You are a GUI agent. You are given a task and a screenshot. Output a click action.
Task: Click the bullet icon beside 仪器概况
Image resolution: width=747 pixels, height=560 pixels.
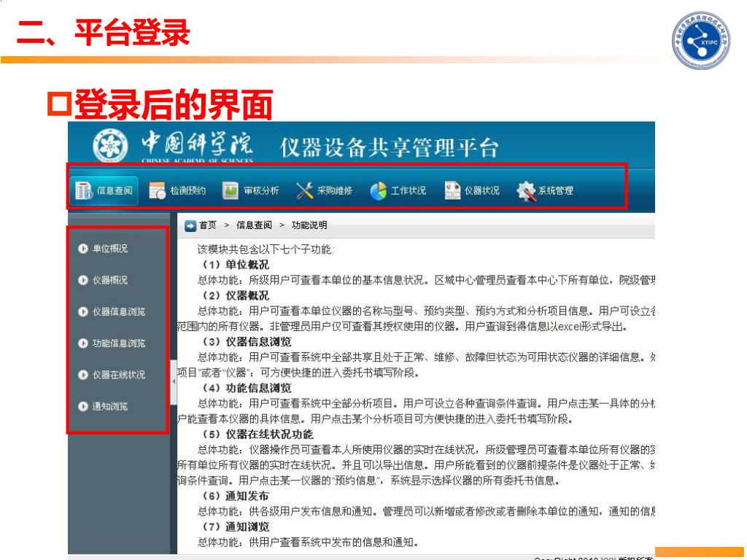pos(83,280)
